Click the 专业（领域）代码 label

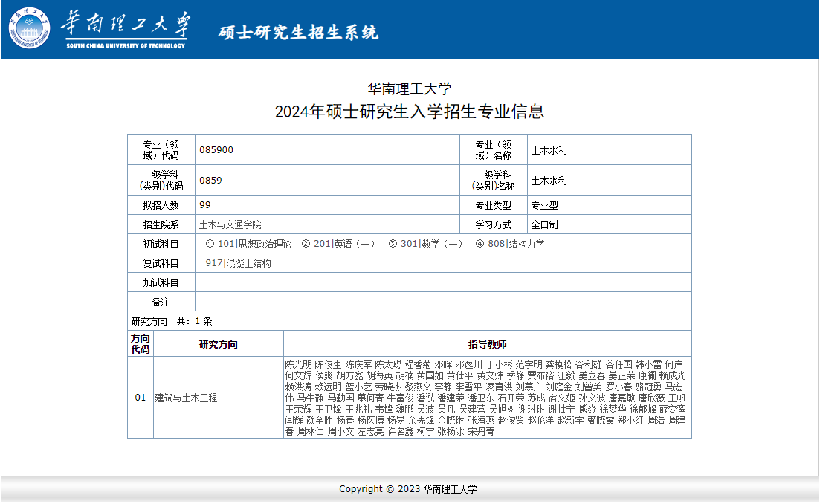coord(161,150)
